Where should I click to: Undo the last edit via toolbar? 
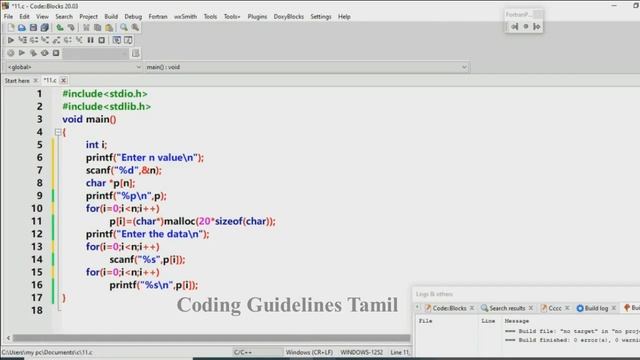point(60,27)
